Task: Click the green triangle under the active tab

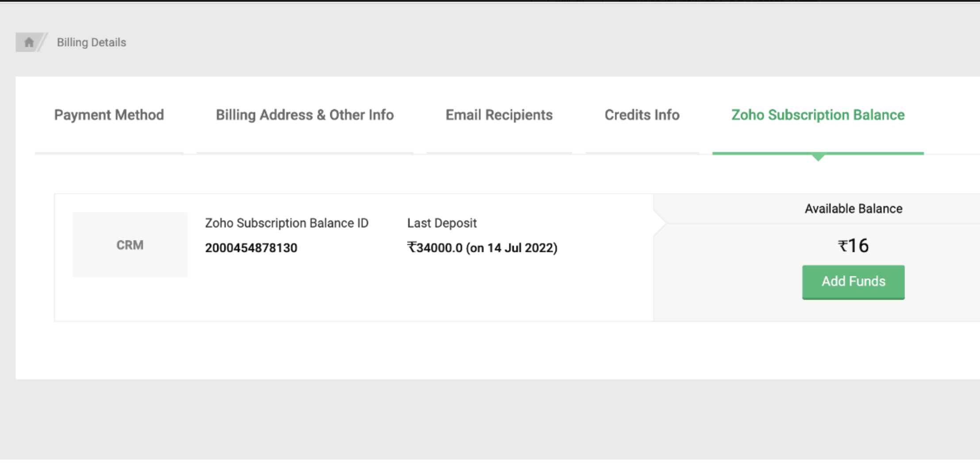Action: (x=818, y=157)
